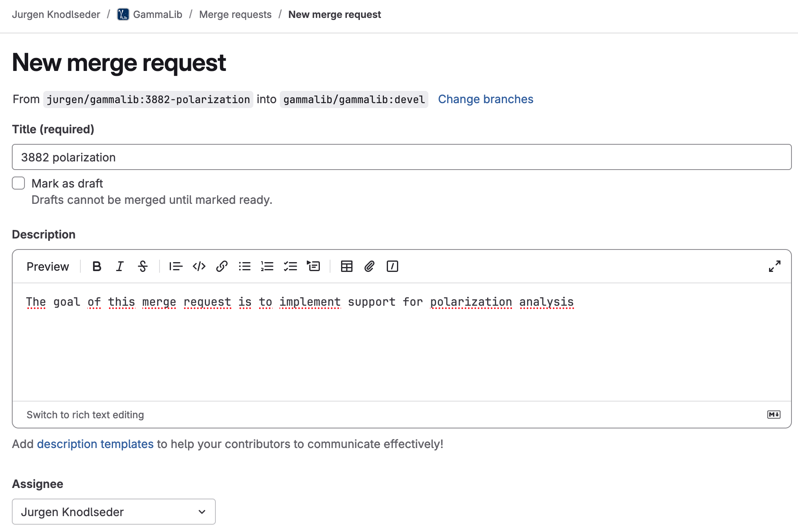The width and height of the screenshot is (798, 532).
Task: Add a hyperlink to description
Action: (x=222, y=266)
